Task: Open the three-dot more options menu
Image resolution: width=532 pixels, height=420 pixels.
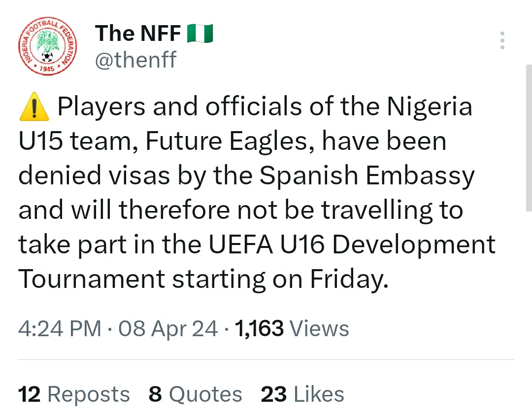Action: tap(502, 40)
